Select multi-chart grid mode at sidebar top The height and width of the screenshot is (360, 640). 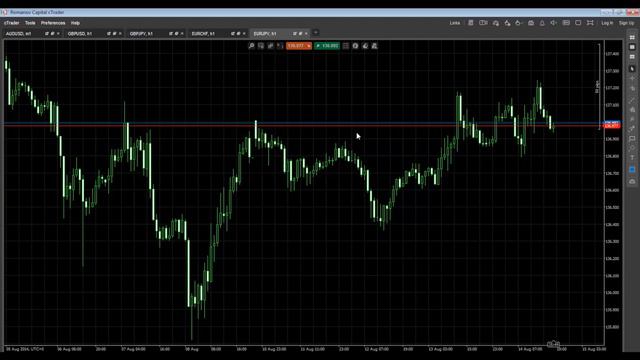point(632,38)
